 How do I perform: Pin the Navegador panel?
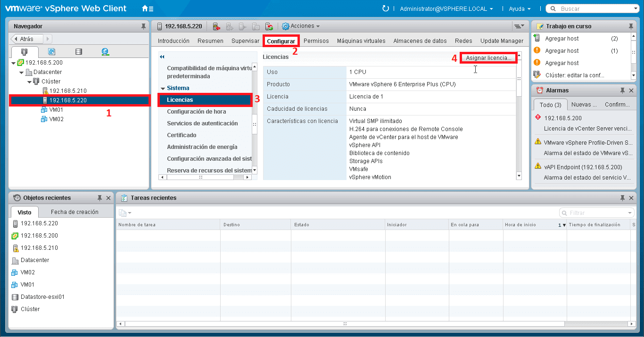[144, 26]
